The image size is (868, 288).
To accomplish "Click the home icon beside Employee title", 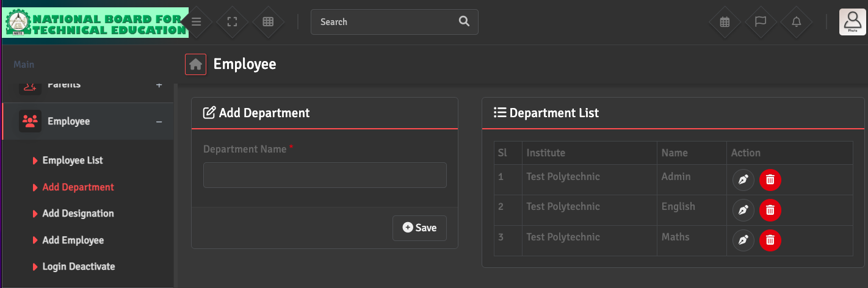I will pos(195,64).
